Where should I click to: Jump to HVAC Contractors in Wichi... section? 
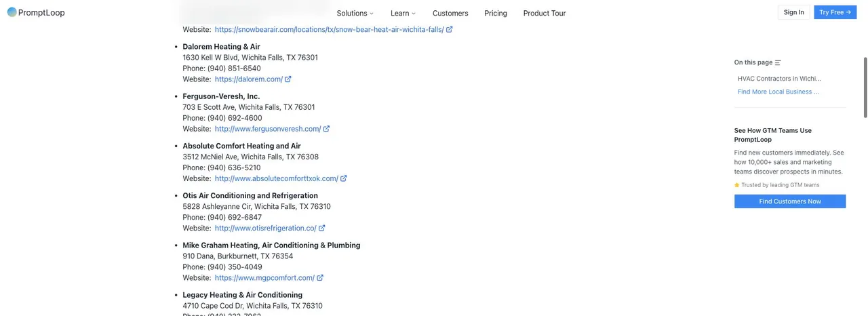point(779,79)
